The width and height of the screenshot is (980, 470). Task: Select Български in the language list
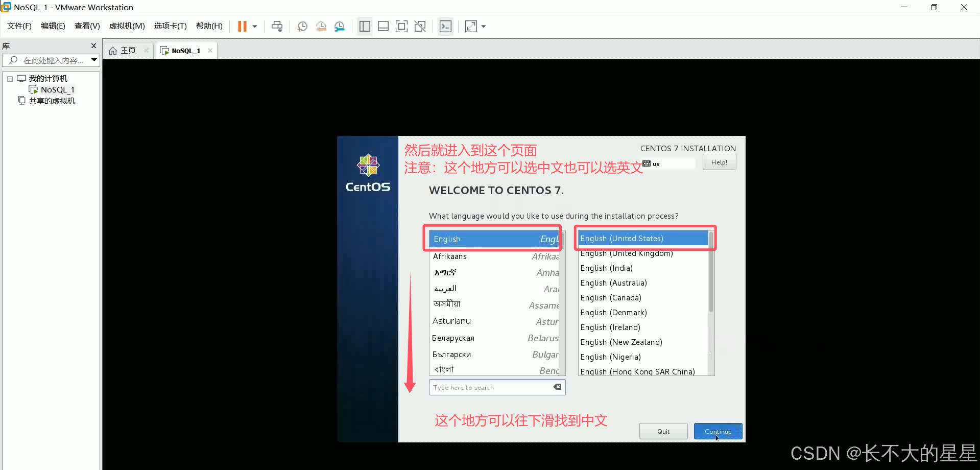point(494,354)
